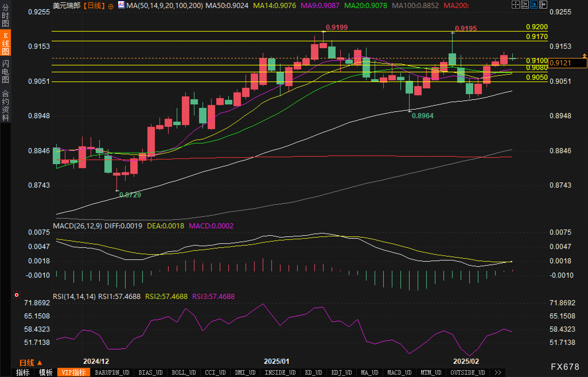The image size is (588, 377).
Task: Click the small orange arrow marker above price tag
Action: 584,55
